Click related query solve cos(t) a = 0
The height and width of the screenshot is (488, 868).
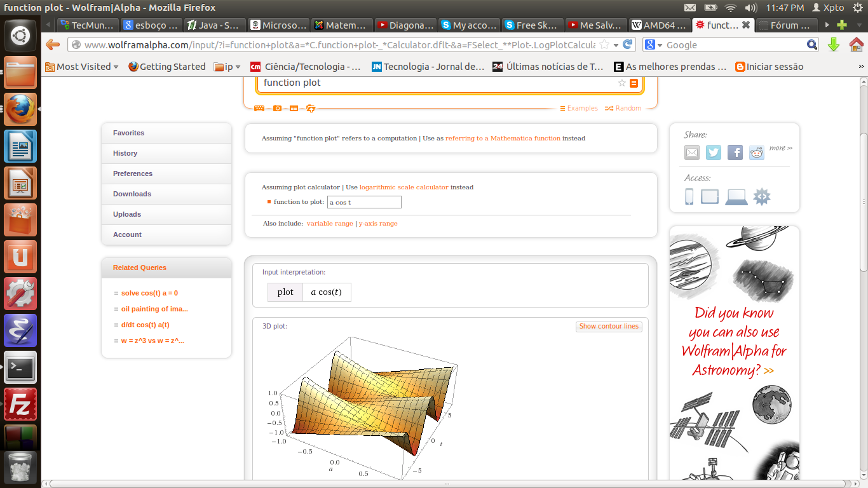click(149, 293)
